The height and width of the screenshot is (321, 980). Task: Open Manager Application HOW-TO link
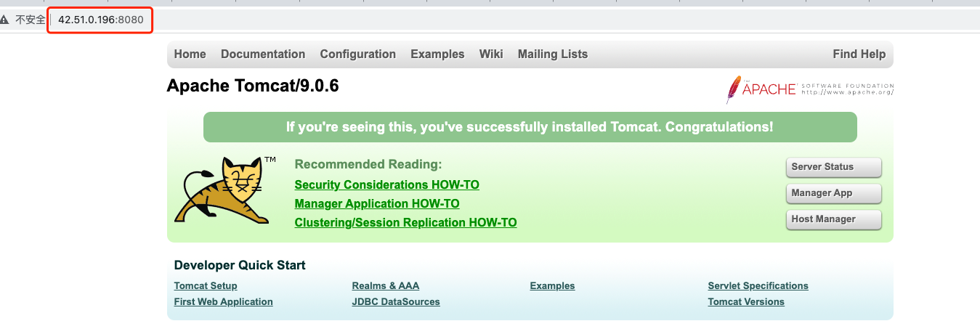click(377, 204)
